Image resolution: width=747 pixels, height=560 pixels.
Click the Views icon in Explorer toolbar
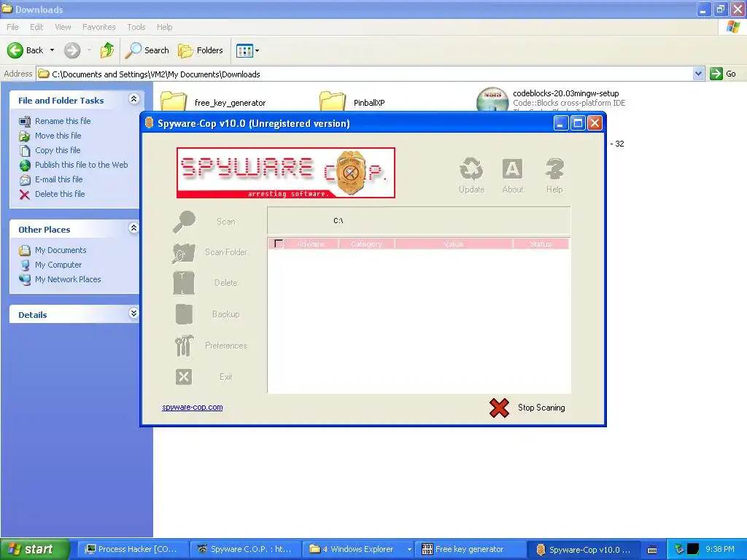(x=245, y=50)
